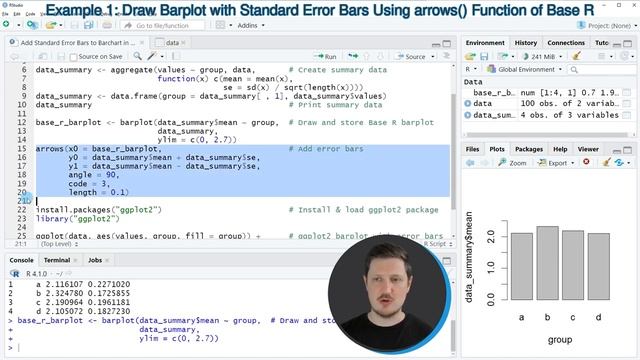Clear all plots with the Plots broom icon

[607, 162]
